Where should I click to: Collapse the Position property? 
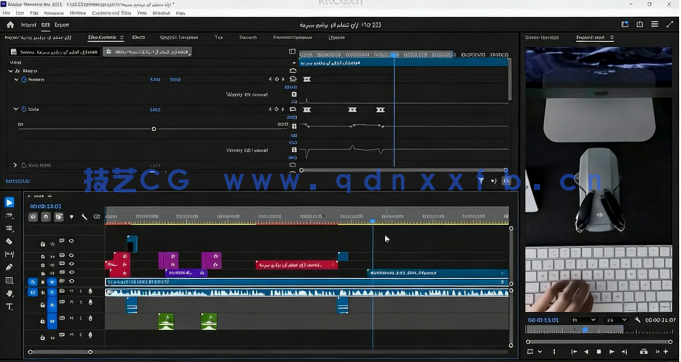16,79
